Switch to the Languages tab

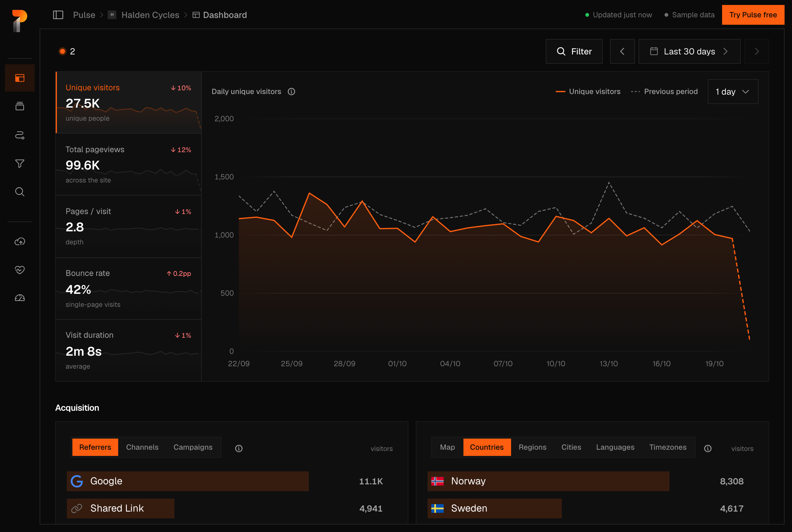tap(615, 447)
